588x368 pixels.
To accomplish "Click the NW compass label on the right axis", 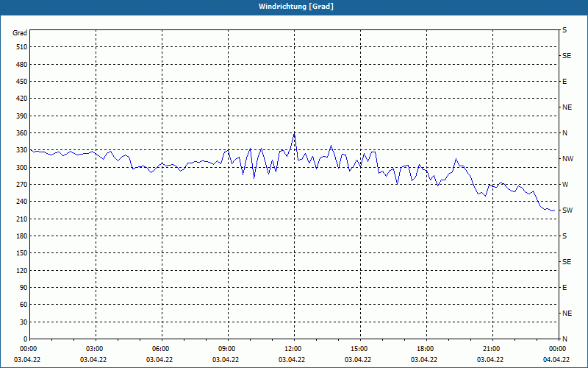I will coord(567,159).
